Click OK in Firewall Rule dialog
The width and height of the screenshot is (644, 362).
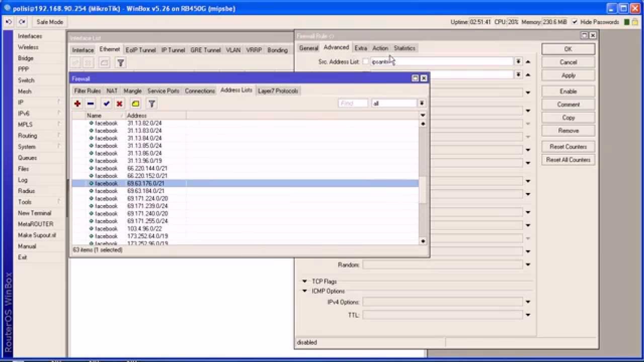(x=568, y=49)
